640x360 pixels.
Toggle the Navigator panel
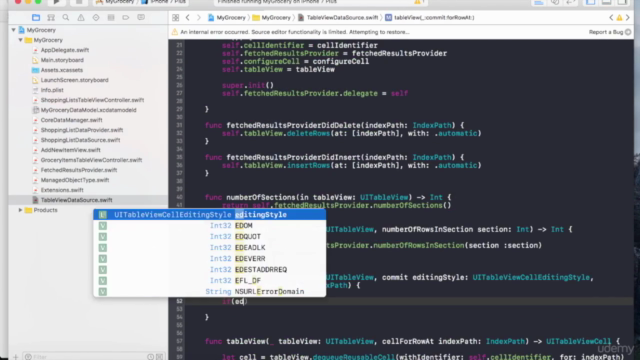(x=591, y=2)
